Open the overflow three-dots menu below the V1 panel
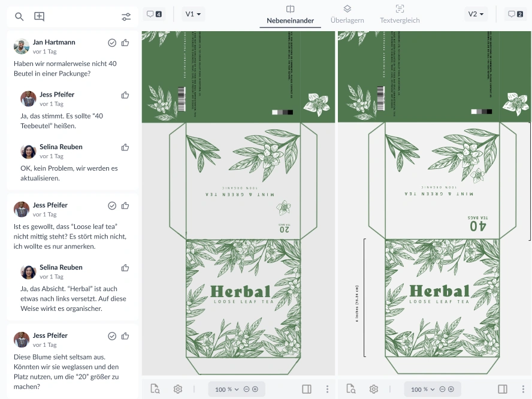This screenshot has width=532, height=399. tap(327, 389)
